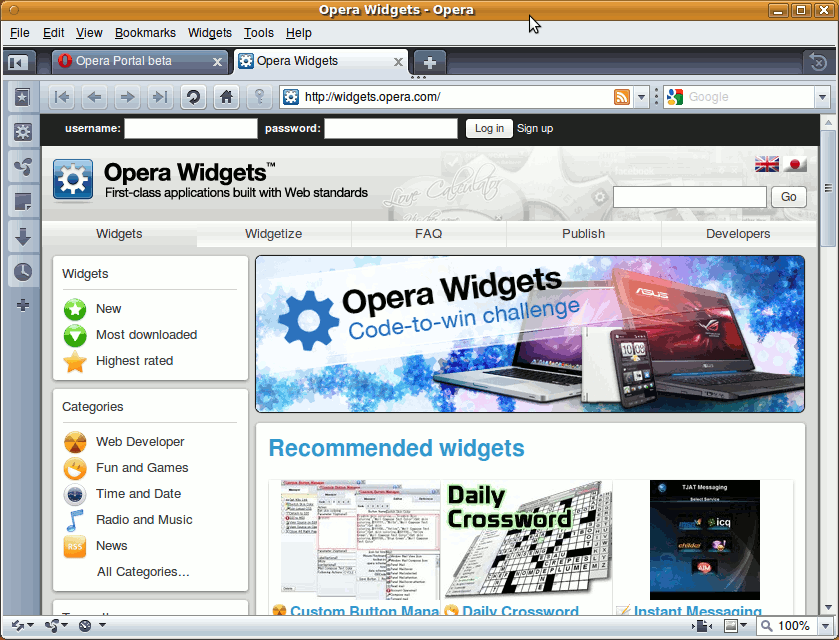Open the Notes panel in sidebar

point(22,202)
